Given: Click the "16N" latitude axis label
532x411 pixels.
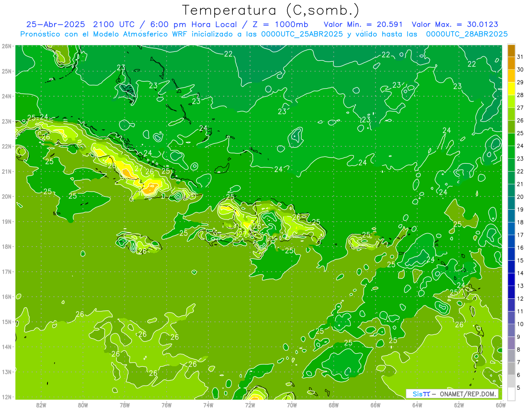Looking at the screenshot, I should 6,297.
